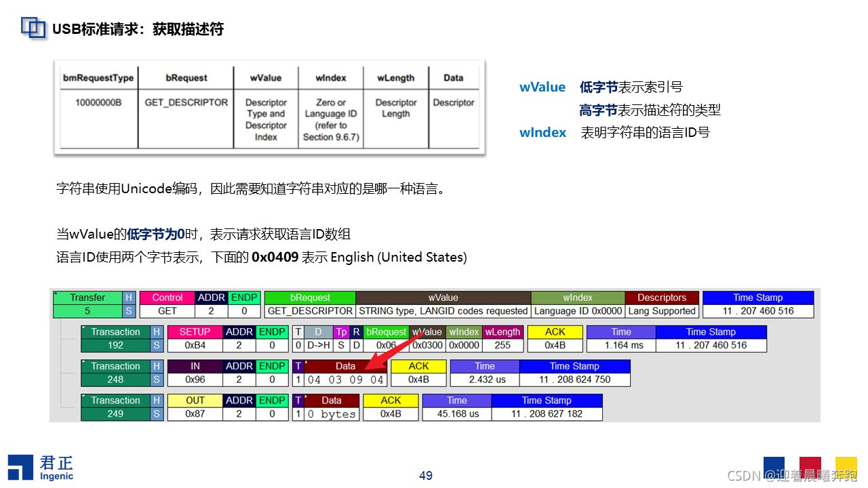Screen dimensions: 868x488
Task: Click the SETUP header in Transaction 192
Action: click(x=195, y=332)
